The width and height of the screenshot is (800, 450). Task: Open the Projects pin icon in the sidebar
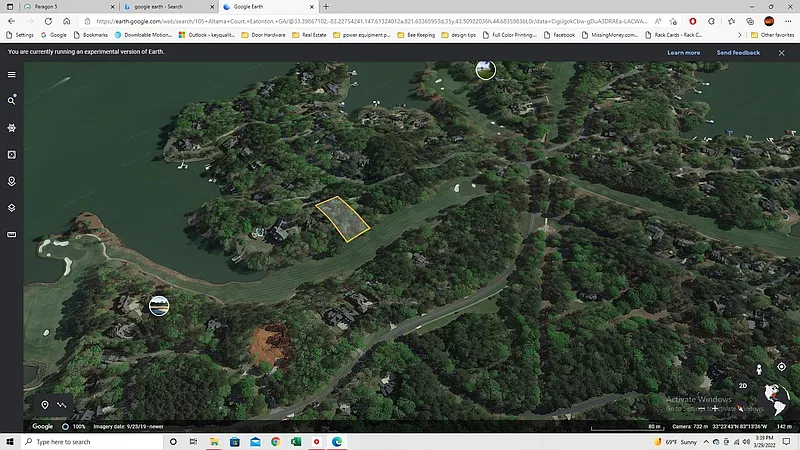click(x=12, y=181)
